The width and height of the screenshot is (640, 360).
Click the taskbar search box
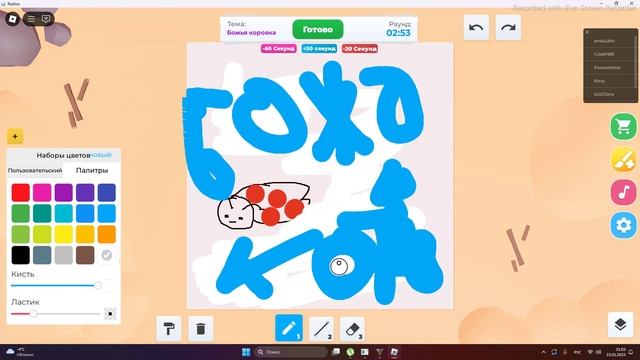coord(291,352)
